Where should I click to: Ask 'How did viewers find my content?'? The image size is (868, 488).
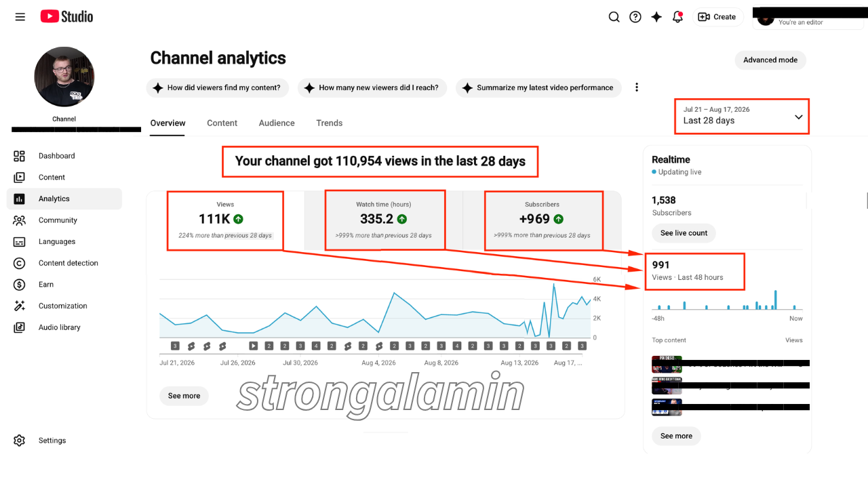pos(217,87)
